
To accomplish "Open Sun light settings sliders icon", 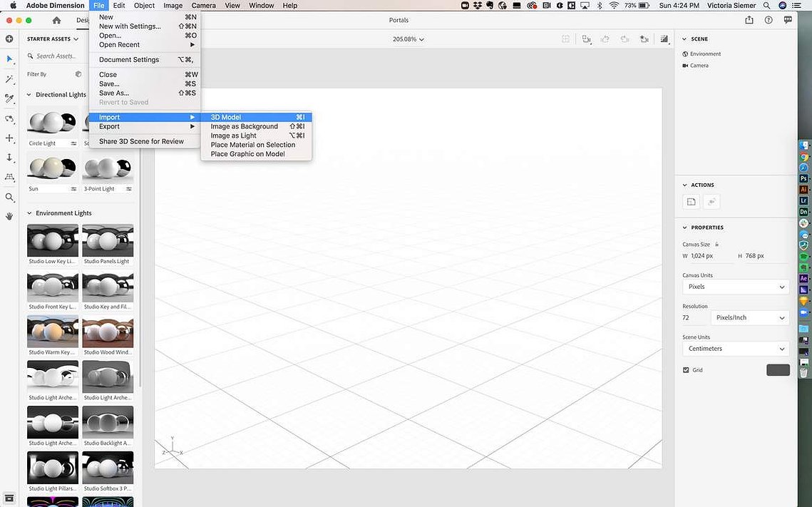I will click(73, 189).
